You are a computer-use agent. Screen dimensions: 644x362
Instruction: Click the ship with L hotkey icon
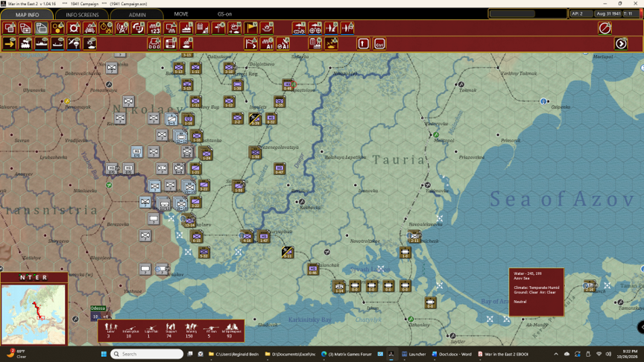point(186,28)
